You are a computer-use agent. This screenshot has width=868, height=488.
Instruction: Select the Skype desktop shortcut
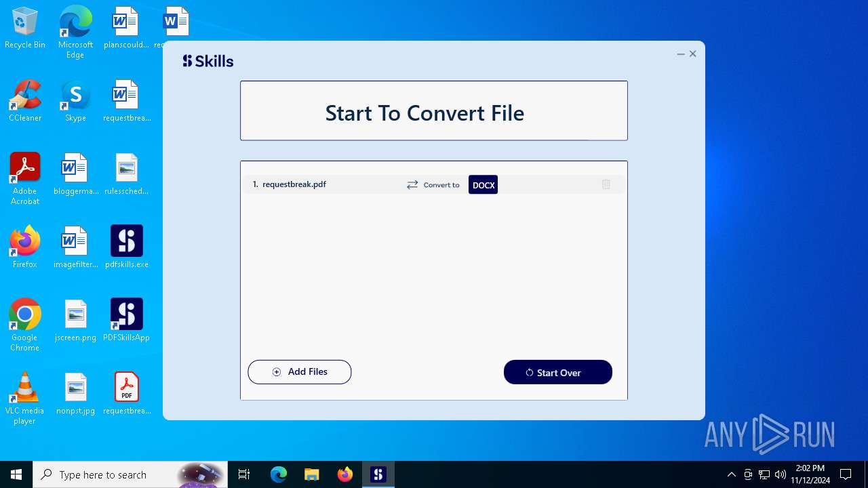75,102
